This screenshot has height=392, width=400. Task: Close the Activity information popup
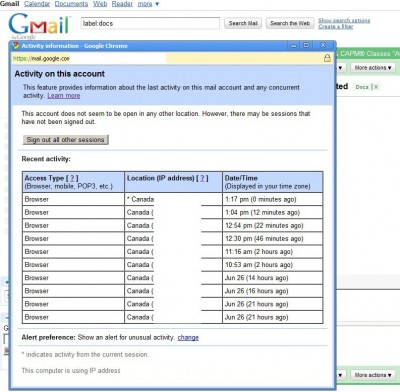tap(323, 45)
